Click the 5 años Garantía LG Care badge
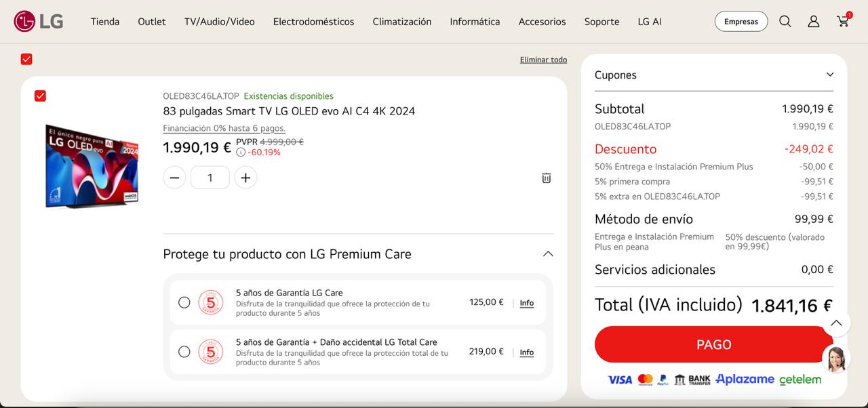The image size is (868, 408). [x=210, y=302]
